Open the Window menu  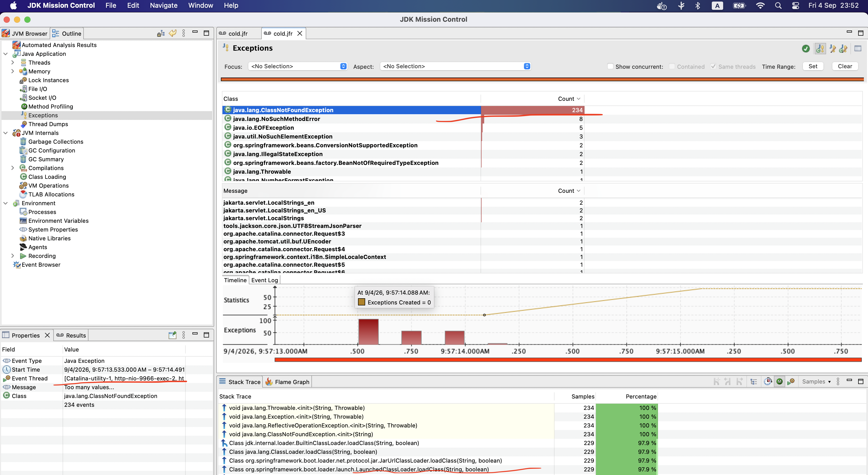200,5
